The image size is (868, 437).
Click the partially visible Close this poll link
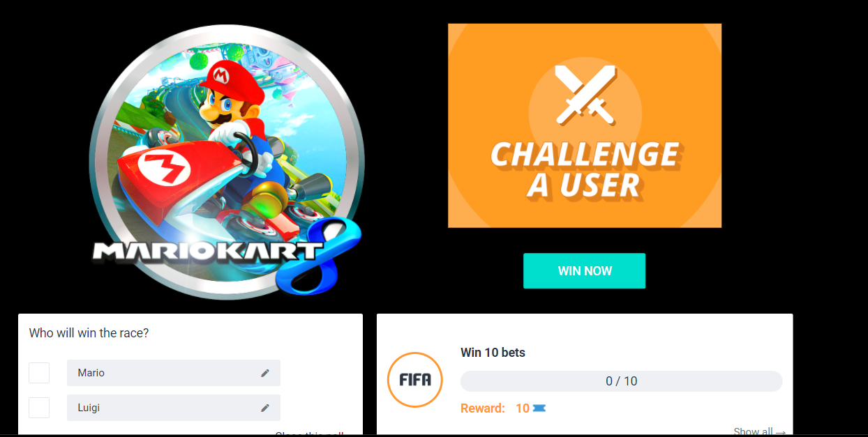coord(309,434)
